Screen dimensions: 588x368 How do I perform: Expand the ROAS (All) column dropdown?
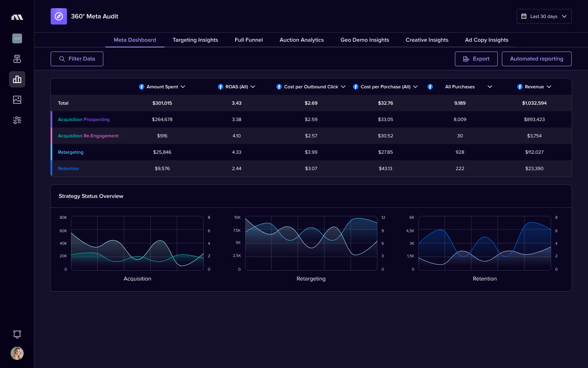click(253, 87)
